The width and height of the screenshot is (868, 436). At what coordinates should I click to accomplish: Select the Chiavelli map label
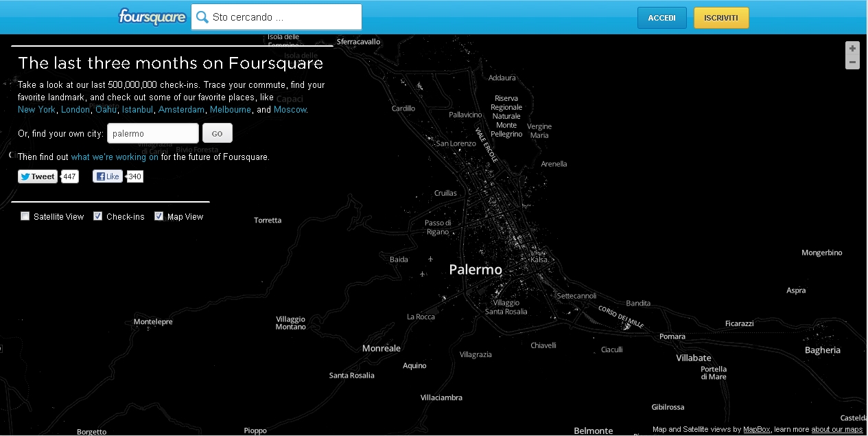coord(543,345)
